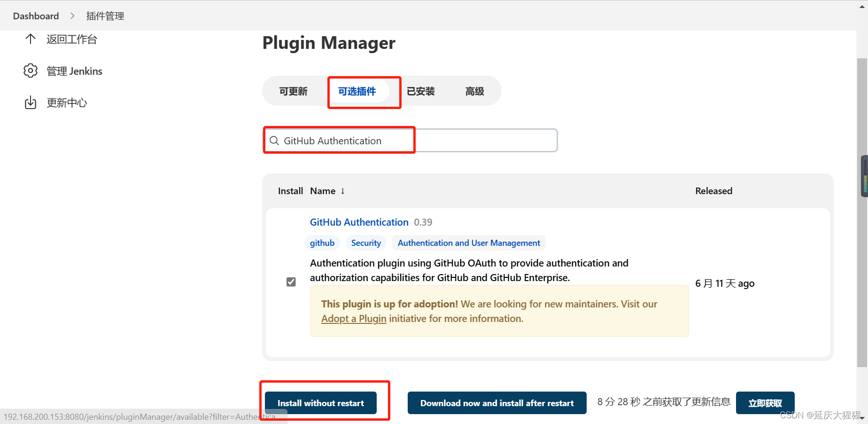Click the Install column header
The image size is (868, 424).
(290, 191)
